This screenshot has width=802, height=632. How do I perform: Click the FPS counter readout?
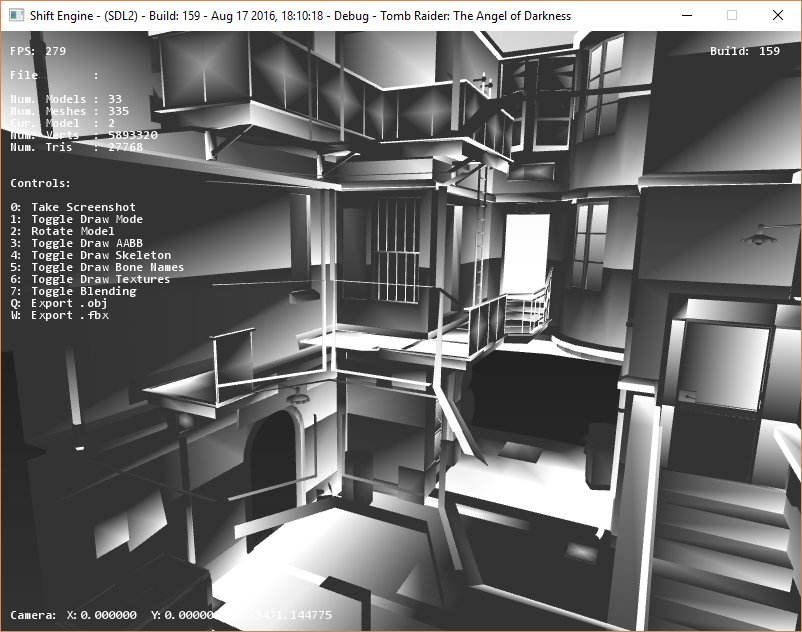click(x=38, y=51)
